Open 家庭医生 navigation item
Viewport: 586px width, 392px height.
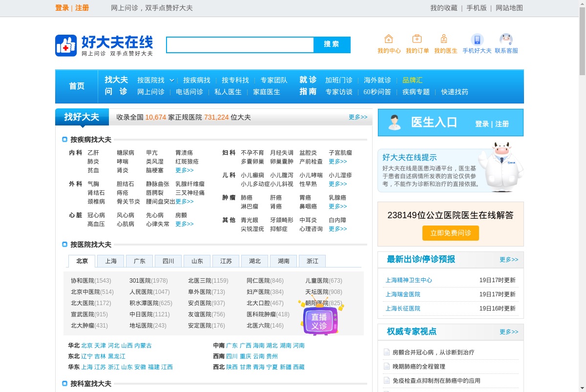267,92
